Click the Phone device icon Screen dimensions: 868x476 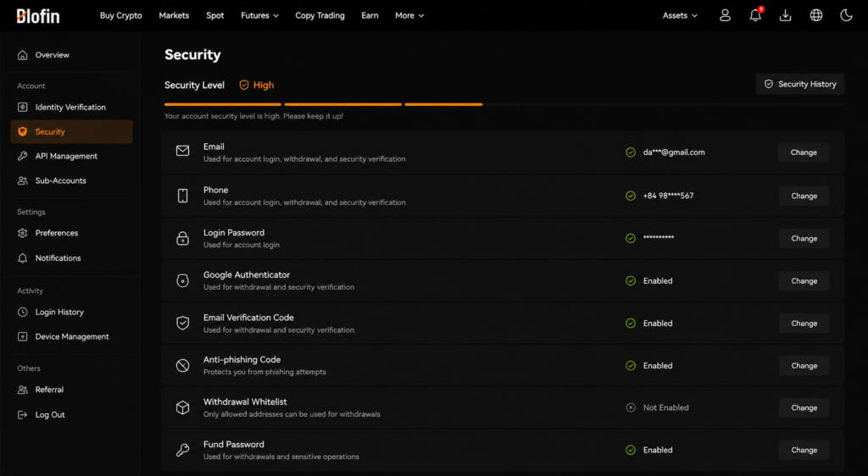click(x=183, y=195)
